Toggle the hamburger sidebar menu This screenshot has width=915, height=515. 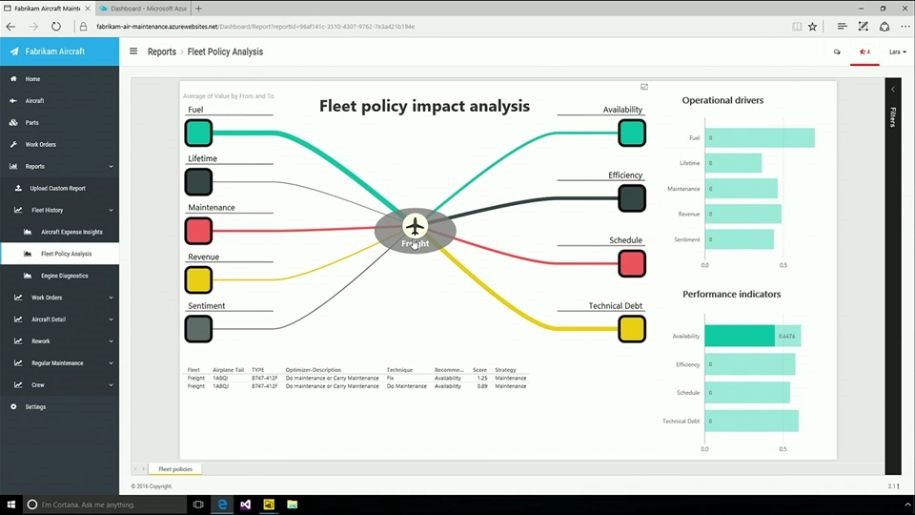(133, 51)
